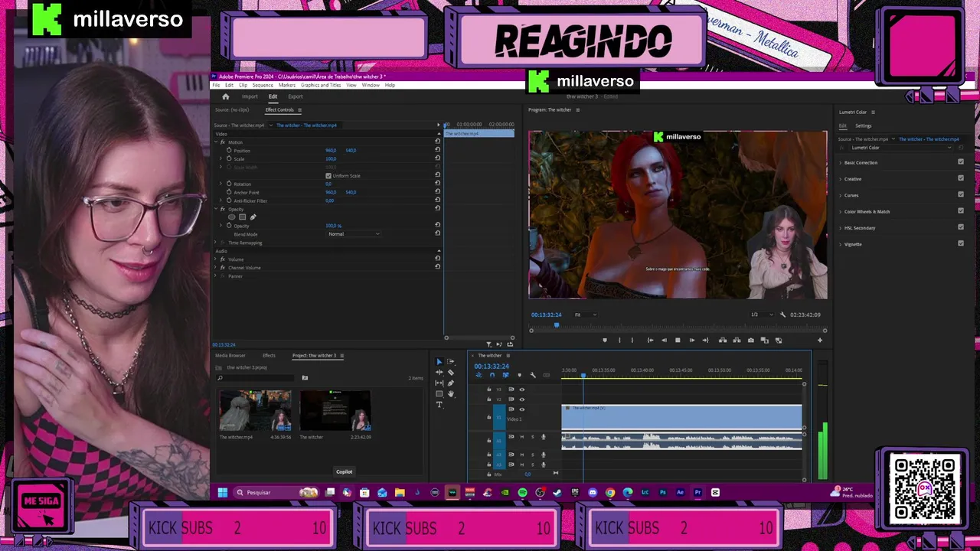Expand Curves section in Lumetri
The width and height of the screenshot is (980, 551).
pos(841,195)
